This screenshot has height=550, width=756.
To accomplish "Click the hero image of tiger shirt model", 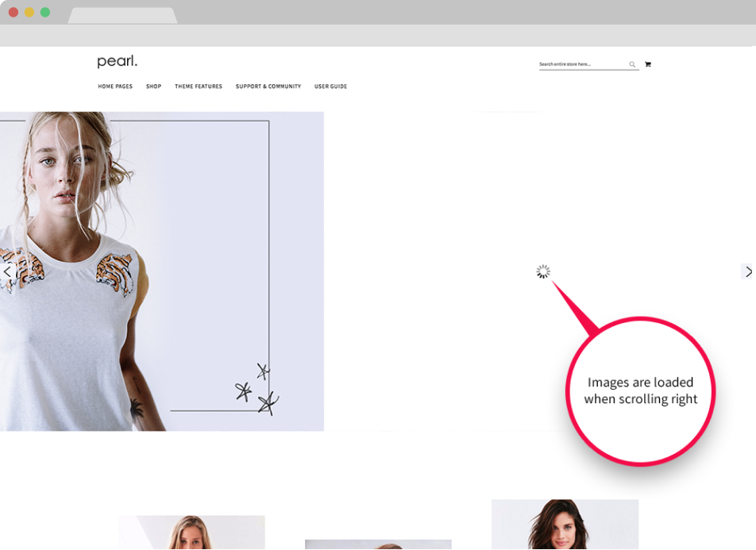I will (x=159, y=271).
